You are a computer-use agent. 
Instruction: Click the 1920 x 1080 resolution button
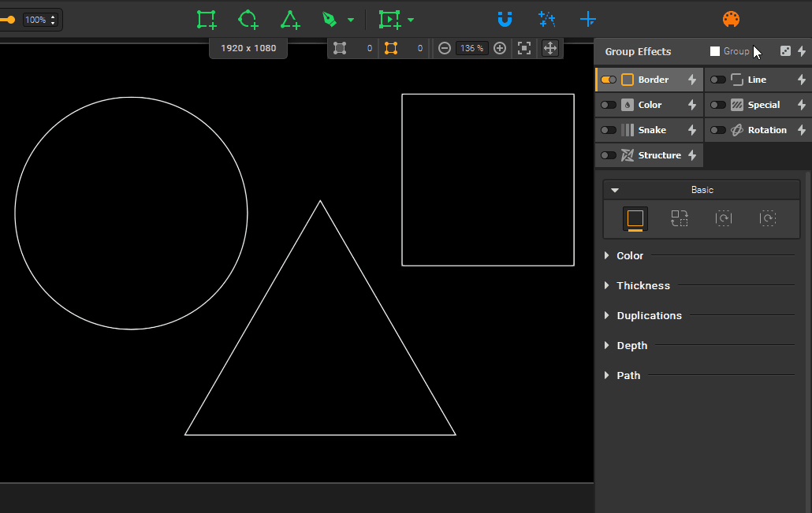coord(248,48)
